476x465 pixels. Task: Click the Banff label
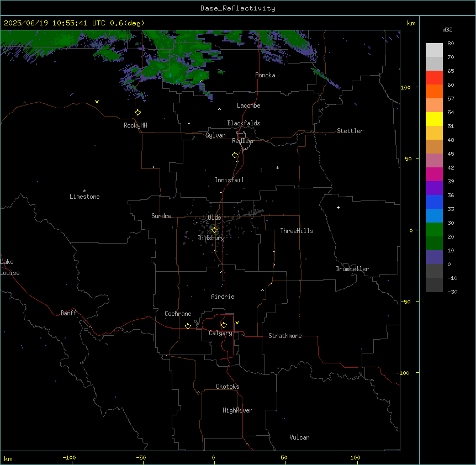point(68,313)
